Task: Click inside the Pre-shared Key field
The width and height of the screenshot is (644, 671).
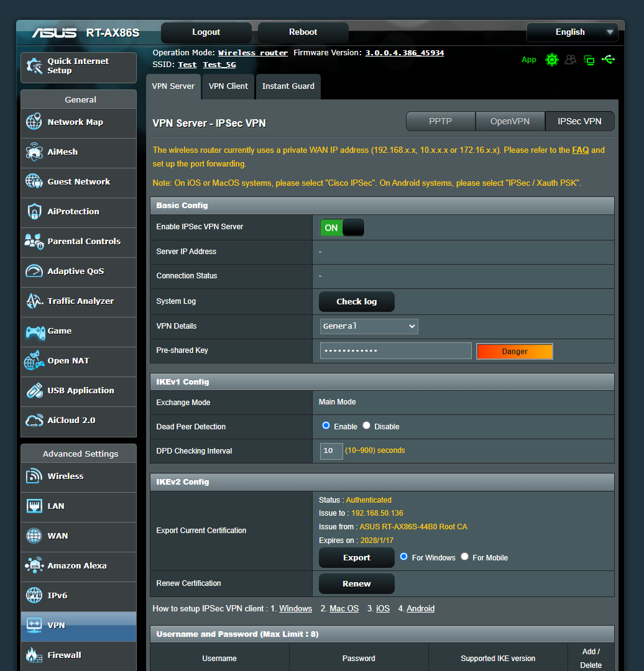Action: coord(395,351)
